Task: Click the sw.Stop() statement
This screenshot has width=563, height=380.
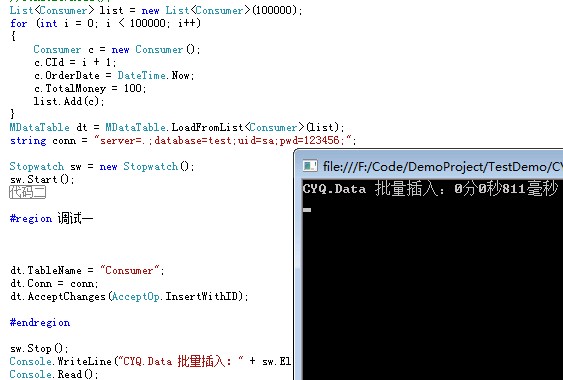Action: (x=39, y=348)
